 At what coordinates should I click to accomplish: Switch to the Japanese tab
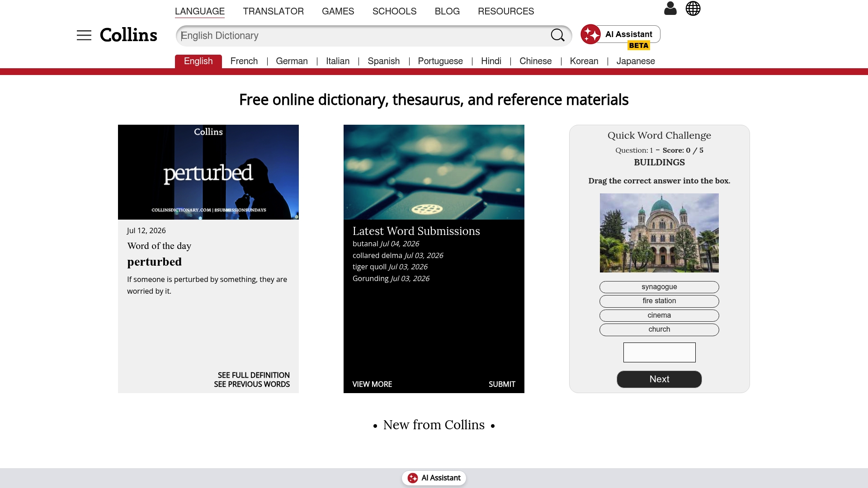(636, 61)
